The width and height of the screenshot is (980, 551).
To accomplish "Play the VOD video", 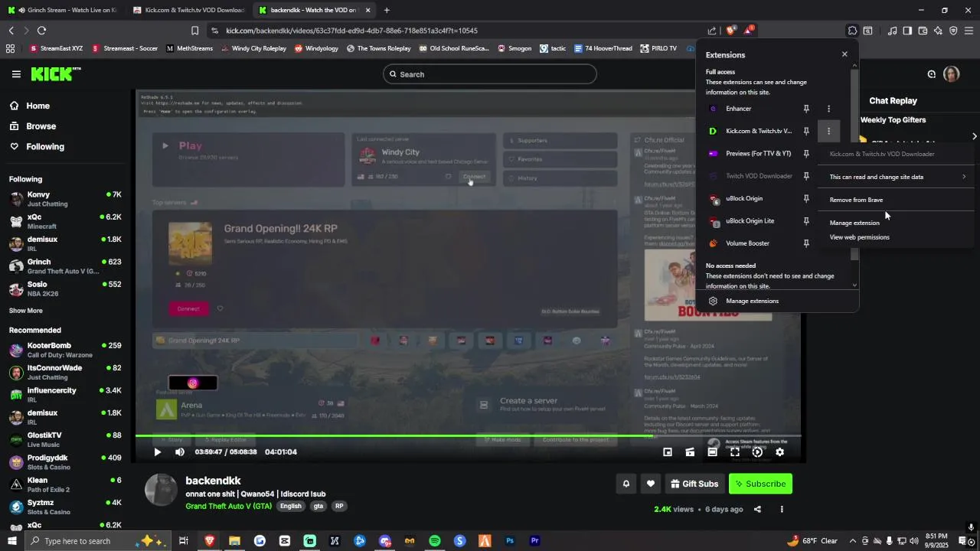I will pos(157,452).
